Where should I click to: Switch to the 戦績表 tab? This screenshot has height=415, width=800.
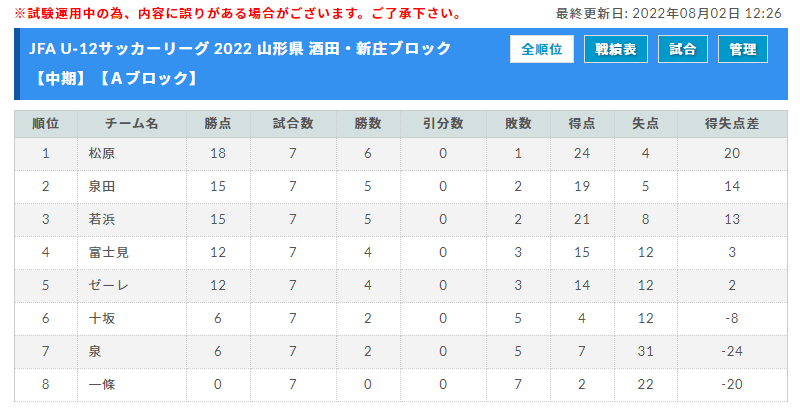[x=615, y=49]
